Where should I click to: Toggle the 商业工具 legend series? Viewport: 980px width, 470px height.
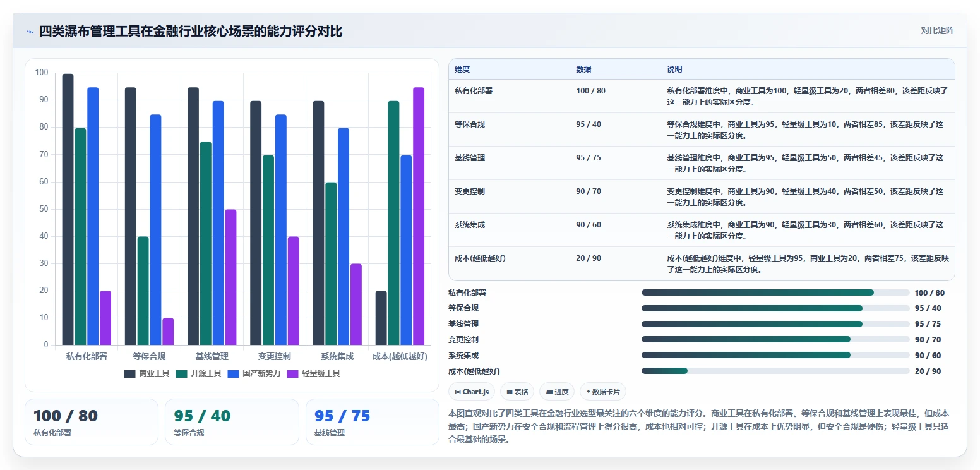[x=146, y=373]
